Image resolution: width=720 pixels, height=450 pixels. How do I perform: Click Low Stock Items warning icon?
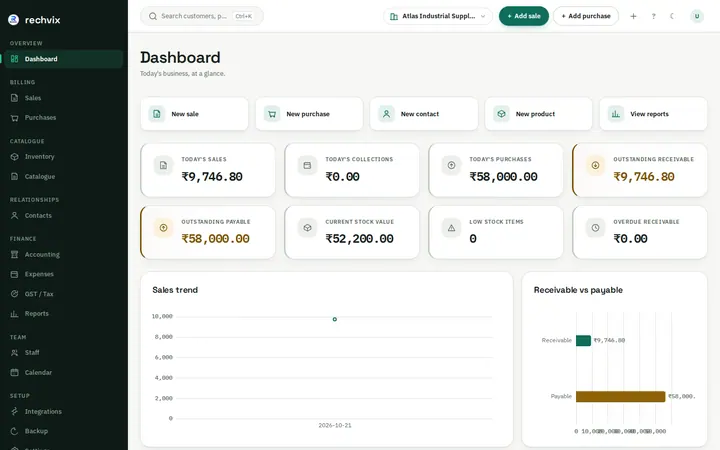point(451,228)
